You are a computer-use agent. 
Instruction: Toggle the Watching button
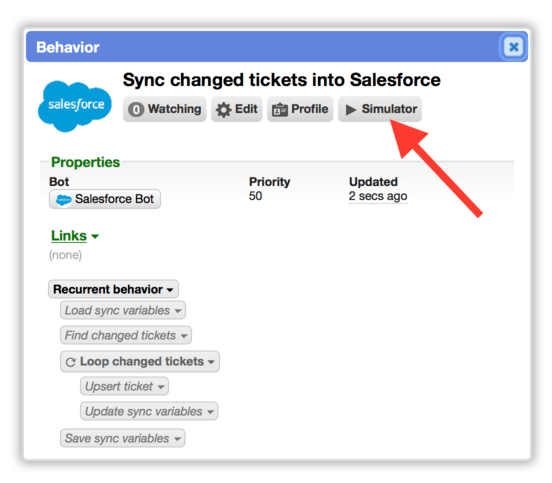[x=164, y=109]
